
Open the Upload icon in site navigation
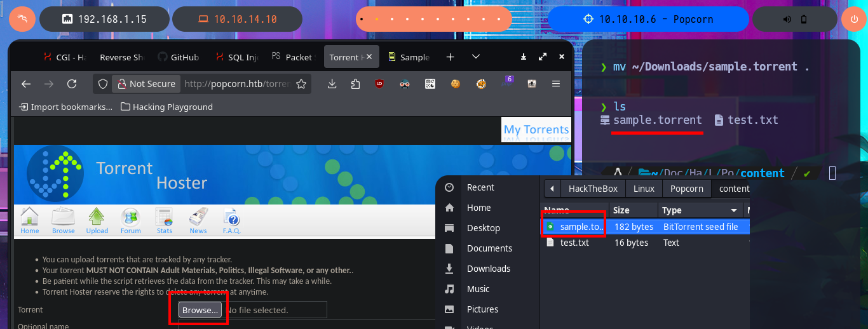pyautogui.click(x=97, y=221)
